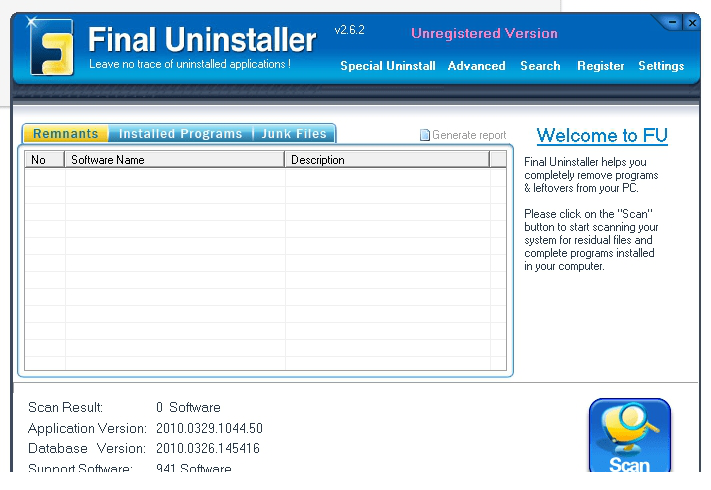
Task: Click the Scan Result value 0 Software
Action: pyautogui.click(x=188, y=407)
